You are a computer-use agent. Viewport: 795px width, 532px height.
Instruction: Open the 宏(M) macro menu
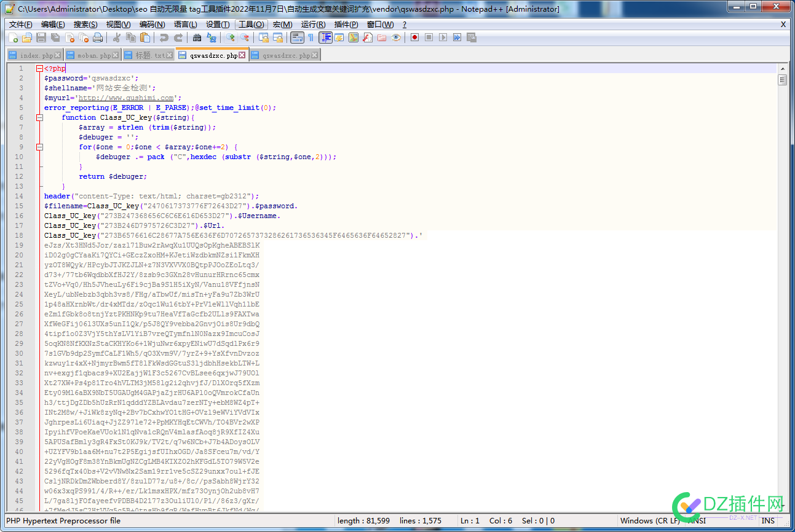pyautogui.click(x=282, y=25)
